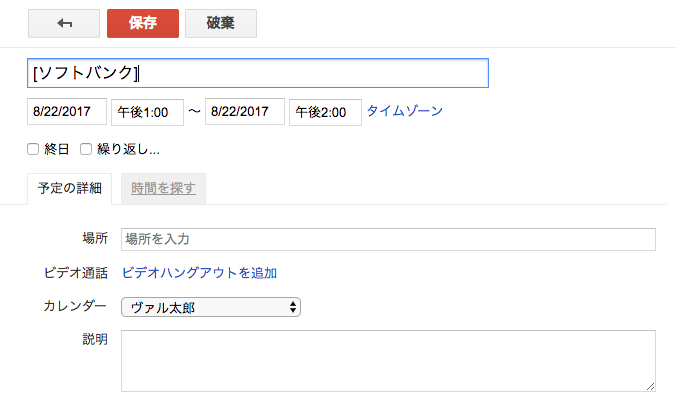Save the event with 保存 button
Screen dimensions: 676x405
coord(143,23)
